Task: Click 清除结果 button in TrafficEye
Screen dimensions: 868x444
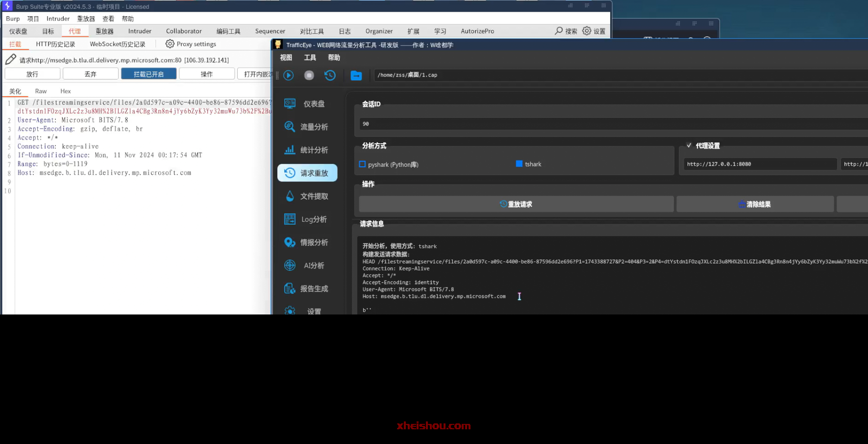Action: tap(755, 204)
